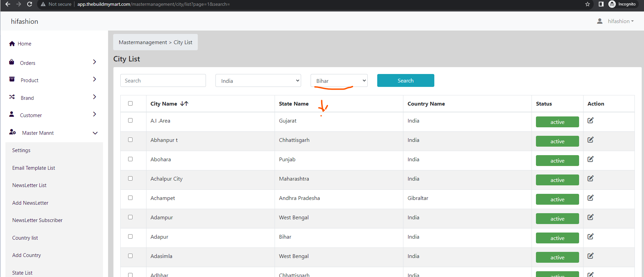Screen dimensions: 644x277
Task: Click the Master Mannt user-gear icon
Action: pos(13,132)
